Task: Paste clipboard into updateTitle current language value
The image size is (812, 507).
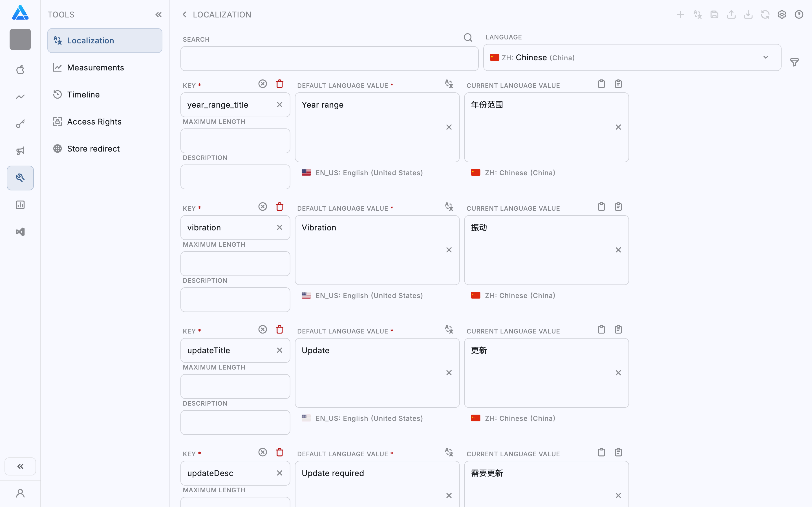Action: pyautogui.click(x=618, y=329)
